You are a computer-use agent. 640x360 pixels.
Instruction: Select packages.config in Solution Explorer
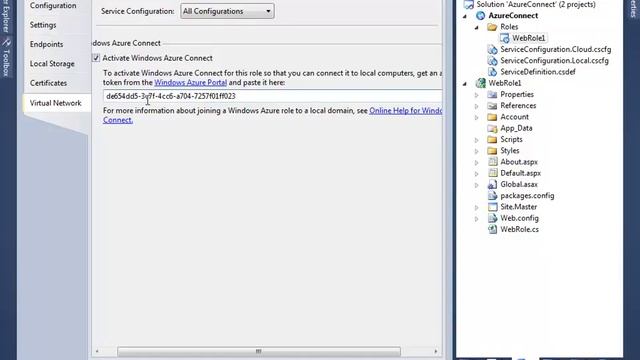point(527,196)
